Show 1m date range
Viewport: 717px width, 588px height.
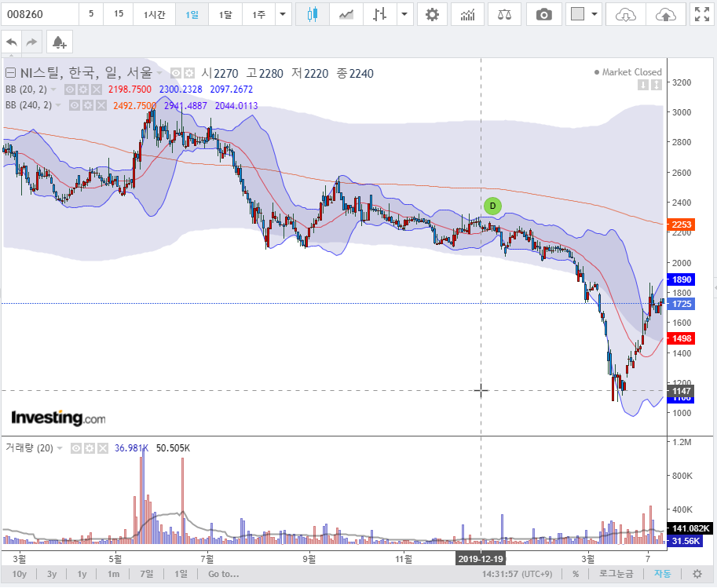[x=113, y=574]
